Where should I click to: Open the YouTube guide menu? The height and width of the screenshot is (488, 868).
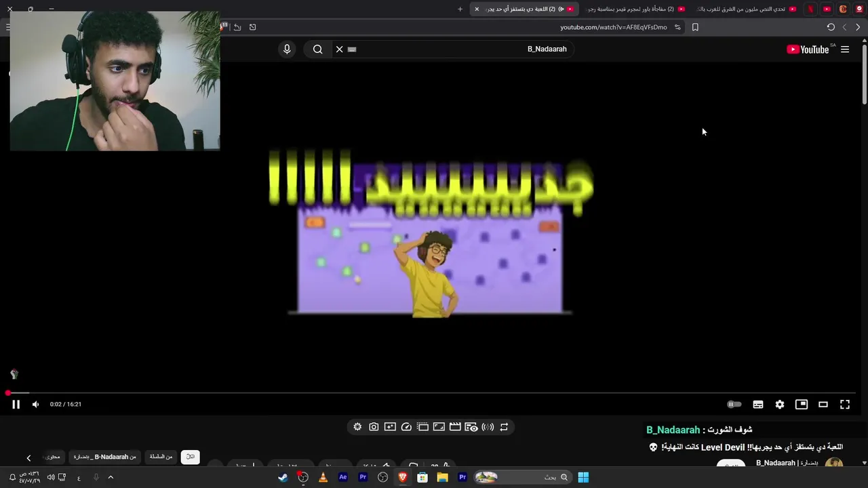tap(845, 49)
